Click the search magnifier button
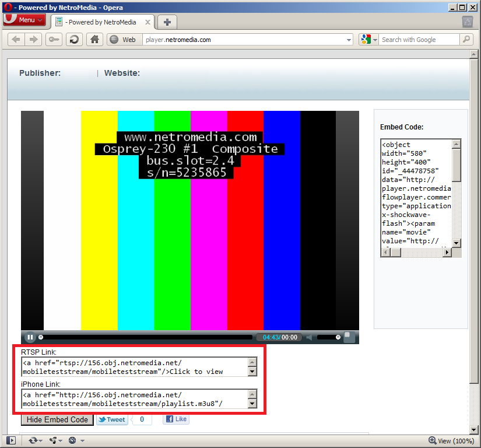481x448 pixels. coord(466,40)
